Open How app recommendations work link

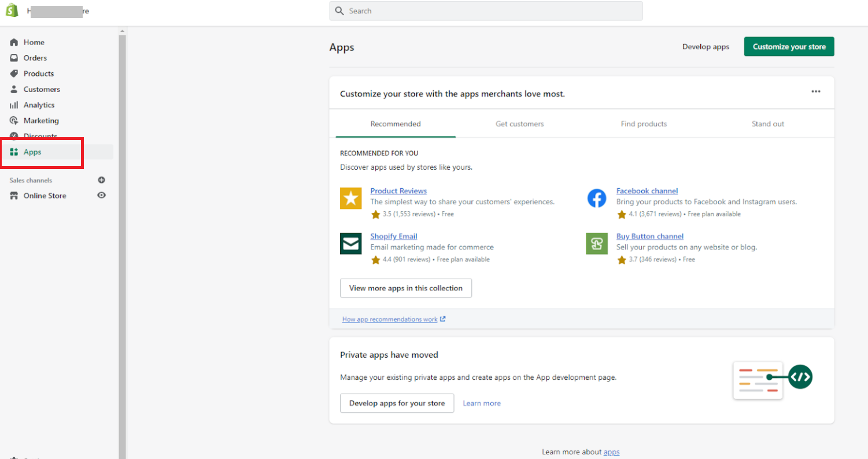(390, 319)
